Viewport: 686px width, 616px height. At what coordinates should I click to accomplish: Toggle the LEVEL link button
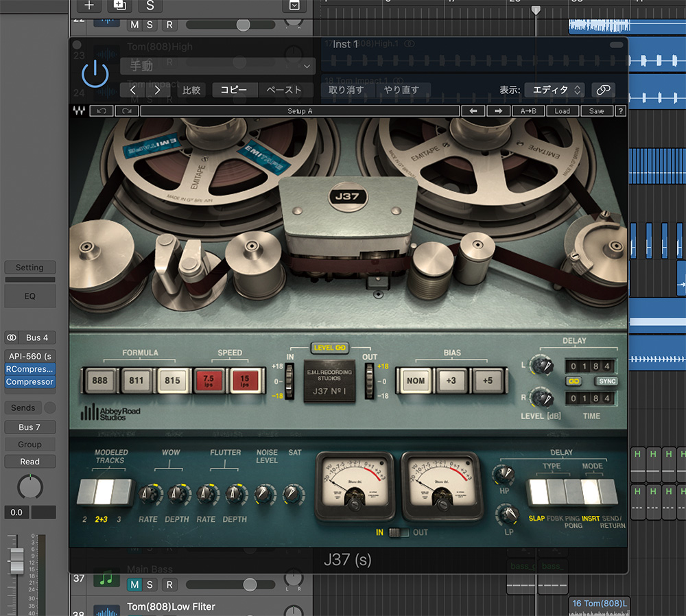coord(330,347)
